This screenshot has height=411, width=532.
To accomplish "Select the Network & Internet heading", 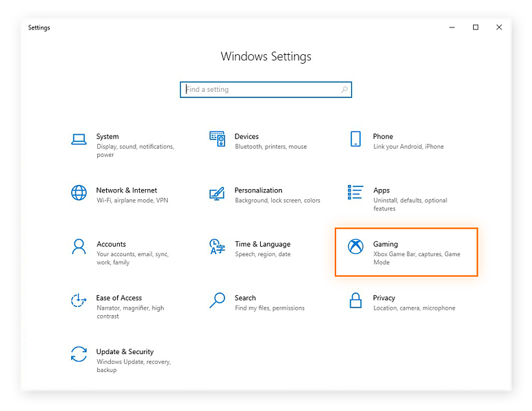I will click(x=127, y=190).
